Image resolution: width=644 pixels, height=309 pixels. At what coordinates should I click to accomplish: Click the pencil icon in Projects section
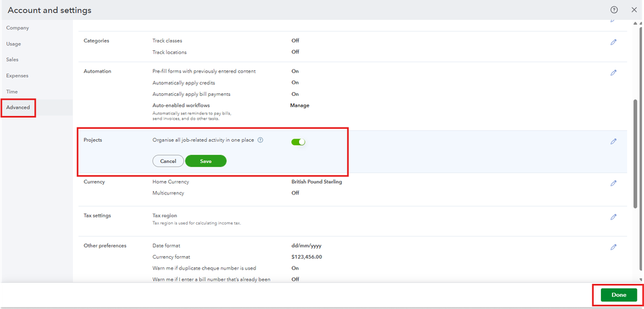(x=613, y=142)
